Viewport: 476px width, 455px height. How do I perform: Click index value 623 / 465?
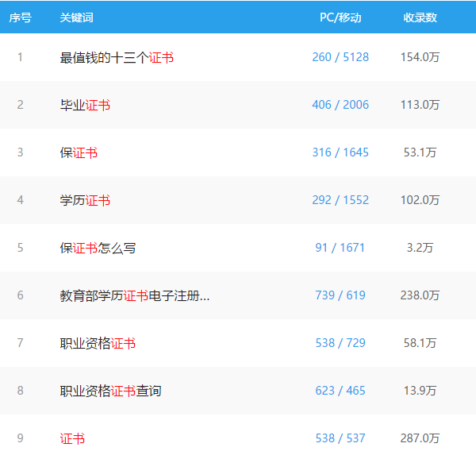coord(340,391)
